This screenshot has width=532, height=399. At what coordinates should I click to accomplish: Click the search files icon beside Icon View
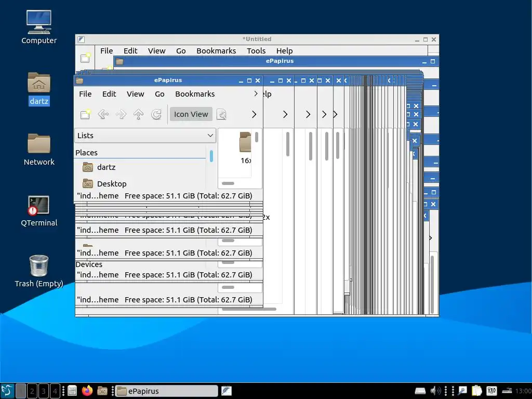click(221, 114)
